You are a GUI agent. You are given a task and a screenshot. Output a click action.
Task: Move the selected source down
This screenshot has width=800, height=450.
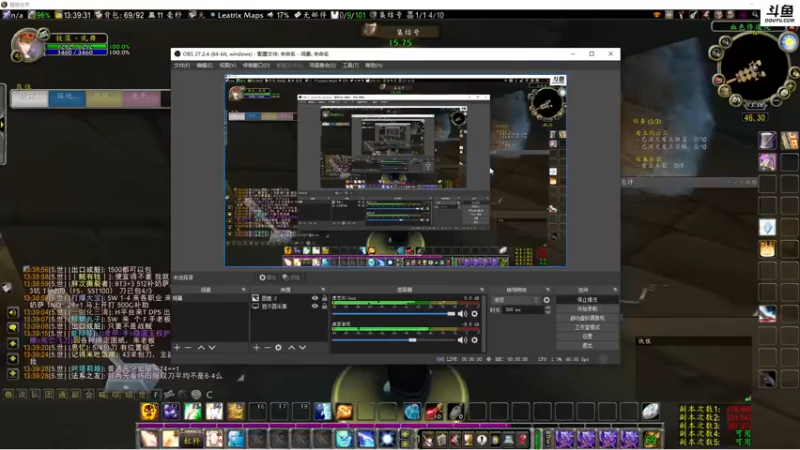pyautogui.click(x=303, y=347)
